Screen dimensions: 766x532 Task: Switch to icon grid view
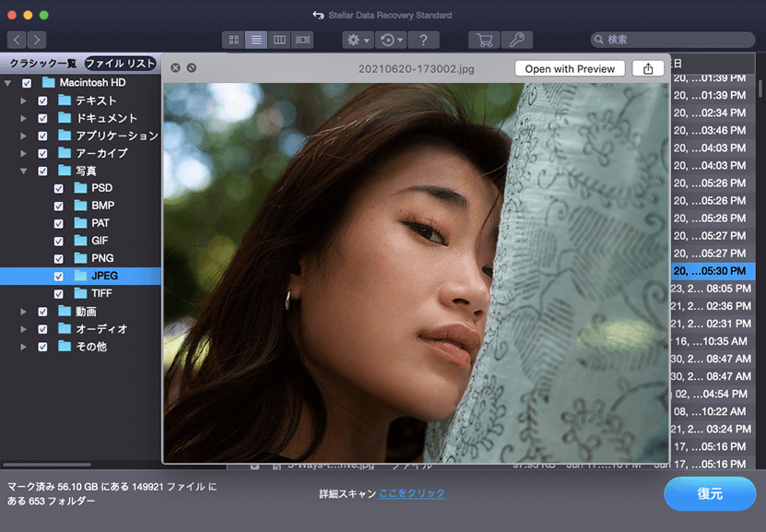click(234, 40)
